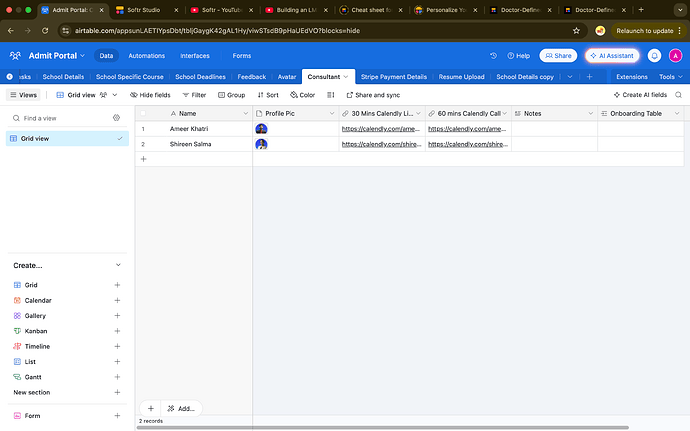Click Create AI fields button
Image resolution: width=690 pixels, height=431 pixels.
pos(640,95)
